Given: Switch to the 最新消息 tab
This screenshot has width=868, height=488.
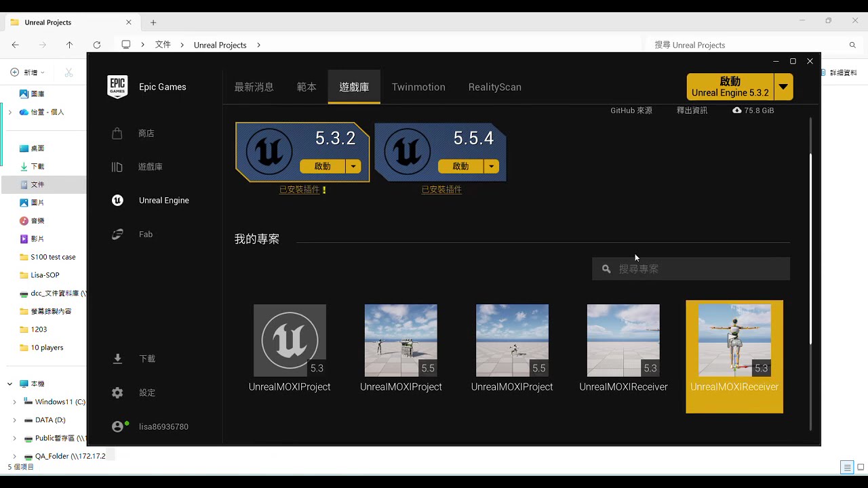Looking at the screenshot, I should 254,87.
